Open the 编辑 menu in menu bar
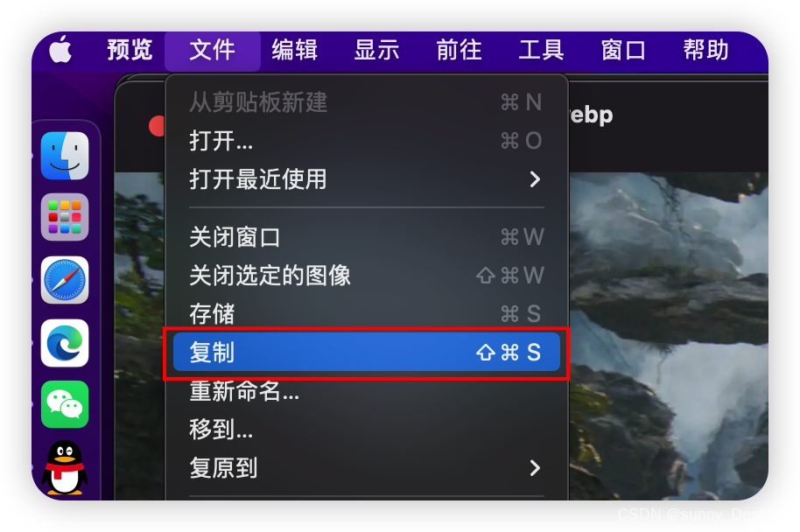 [x=294, y=50]
